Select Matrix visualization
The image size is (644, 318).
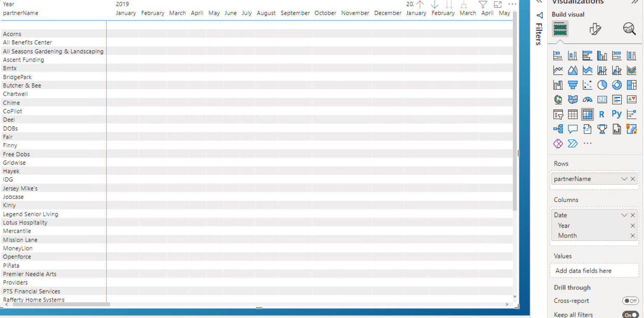(x=587, y=114)
